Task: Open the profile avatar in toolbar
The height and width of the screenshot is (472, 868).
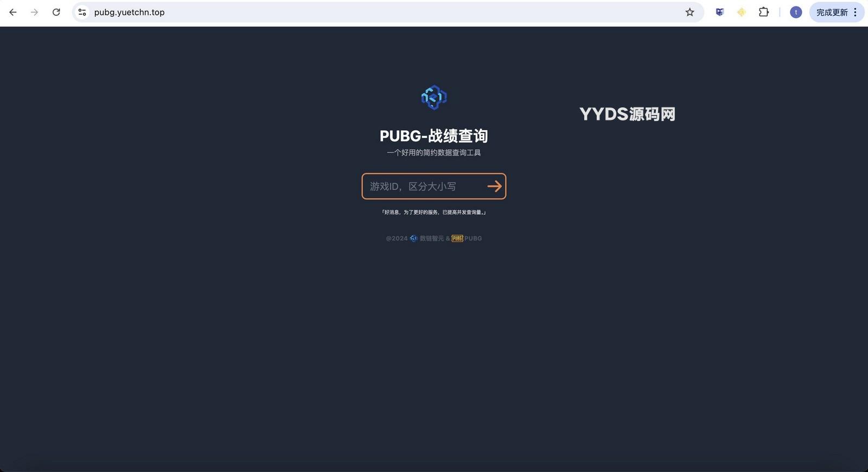Action: pyautogui.click(x=795, y=12)
